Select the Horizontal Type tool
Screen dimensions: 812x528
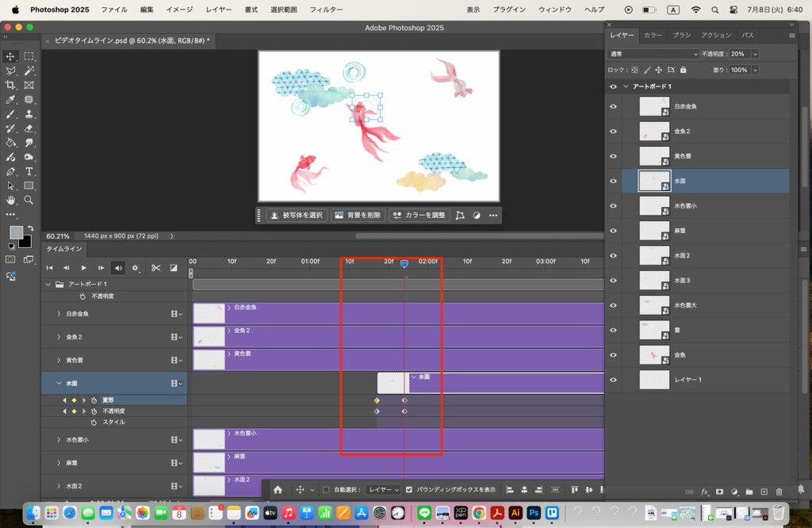pyautogui.click(x=29, y=171)
